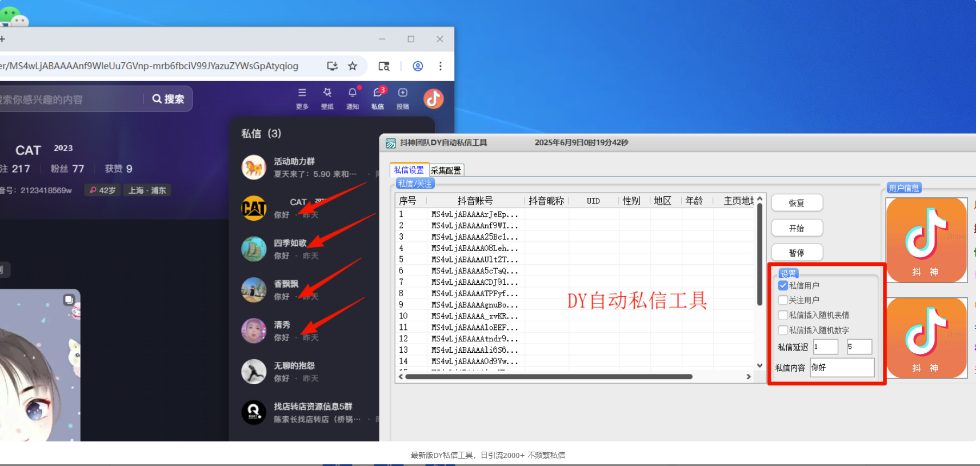Click the UID column header
The image size is (980, 466).
594,201
